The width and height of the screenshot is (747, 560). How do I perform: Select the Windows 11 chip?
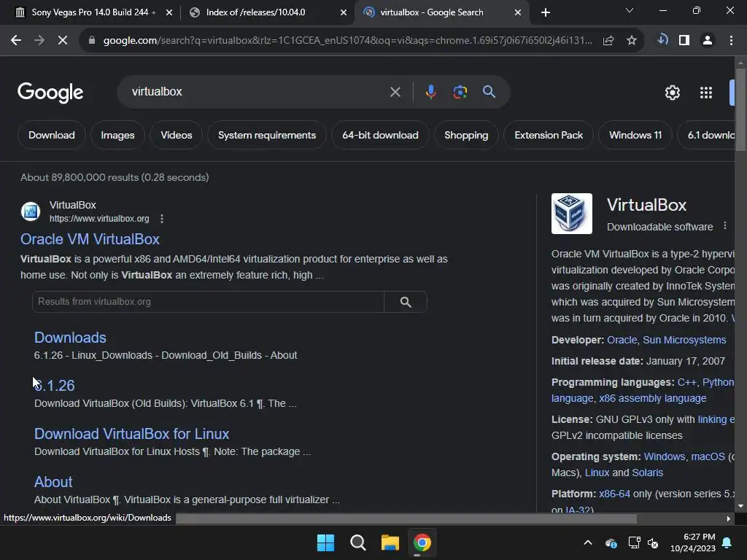tap(635, 135)
